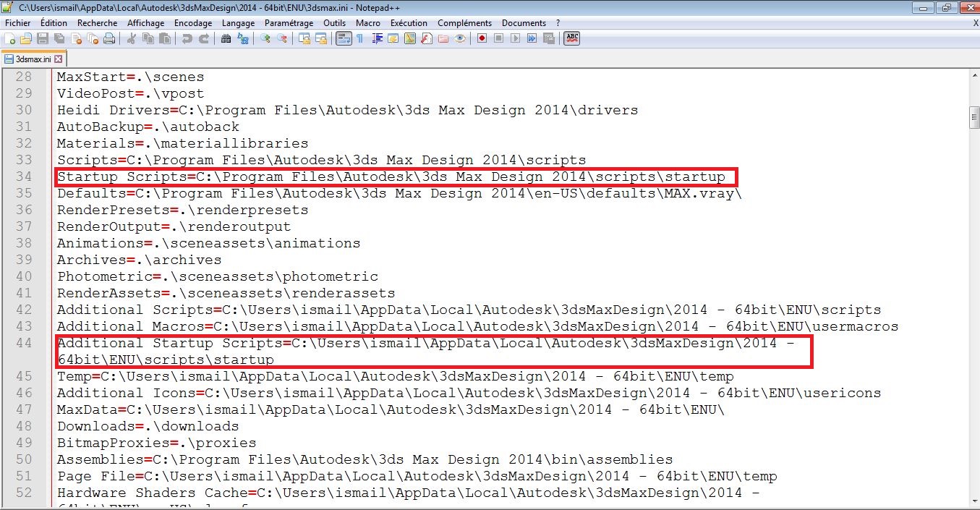Click the 'Startup Scripts=' line text
This screenshot has height=510, width=980.
pos(391,177)
